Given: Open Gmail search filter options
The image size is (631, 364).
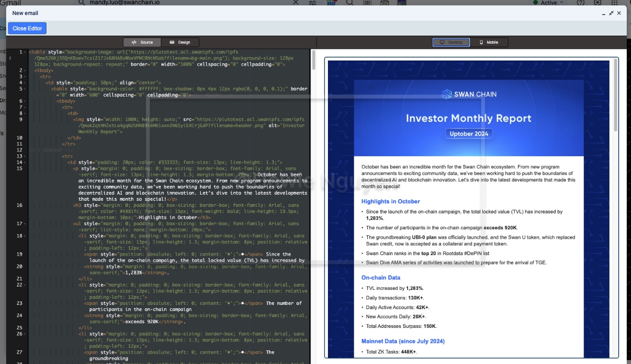Looking at the screenshot, I should tap(313, 2).
